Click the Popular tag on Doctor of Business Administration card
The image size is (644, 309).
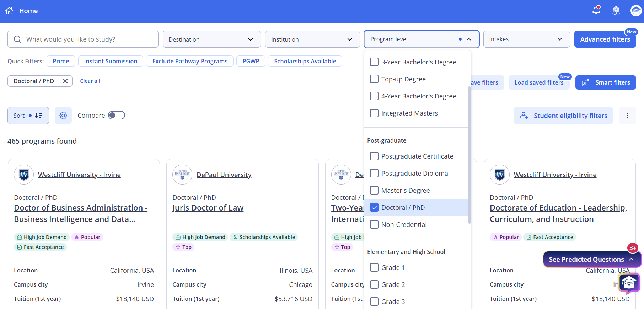click(87, 237)
